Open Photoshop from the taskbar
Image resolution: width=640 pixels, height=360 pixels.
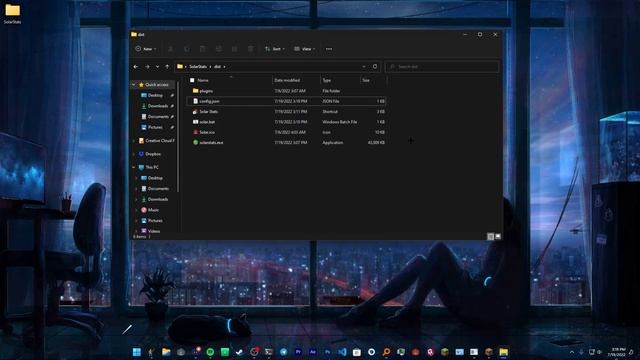(x=327, y=352)
